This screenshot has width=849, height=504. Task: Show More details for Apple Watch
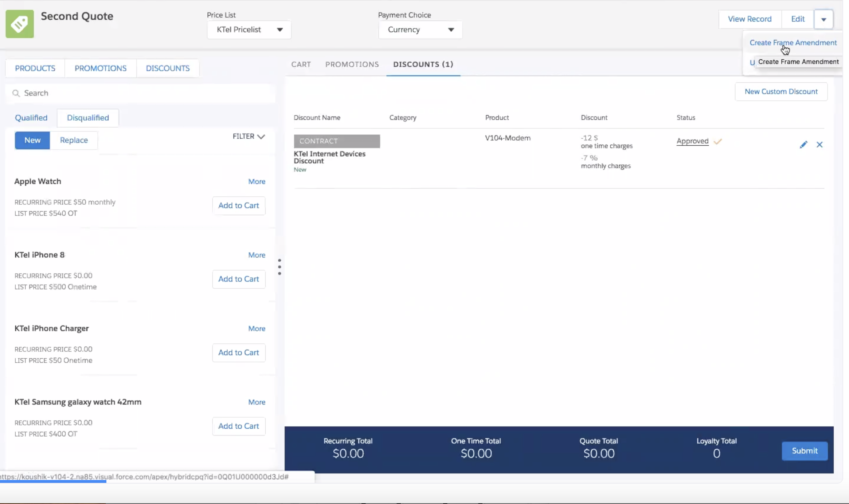tap(257, 181)
